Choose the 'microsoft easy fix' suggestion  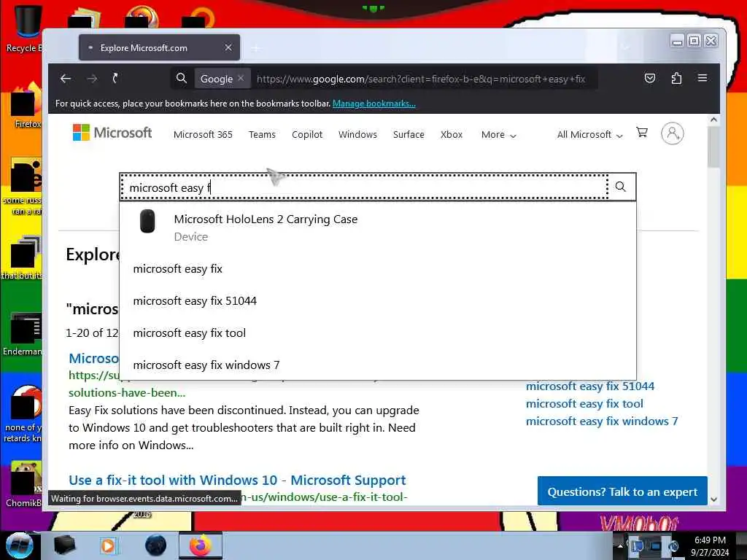click(x=378, y=269)
